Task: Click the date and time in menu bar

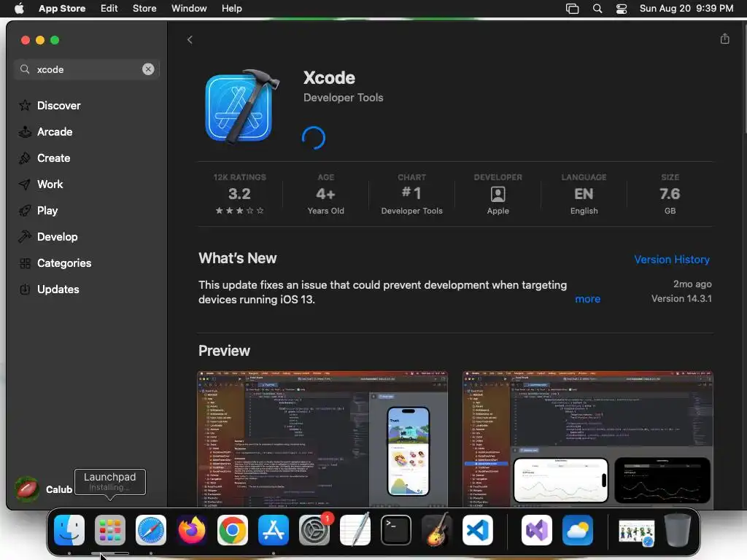Action: [x=686, y=8]
